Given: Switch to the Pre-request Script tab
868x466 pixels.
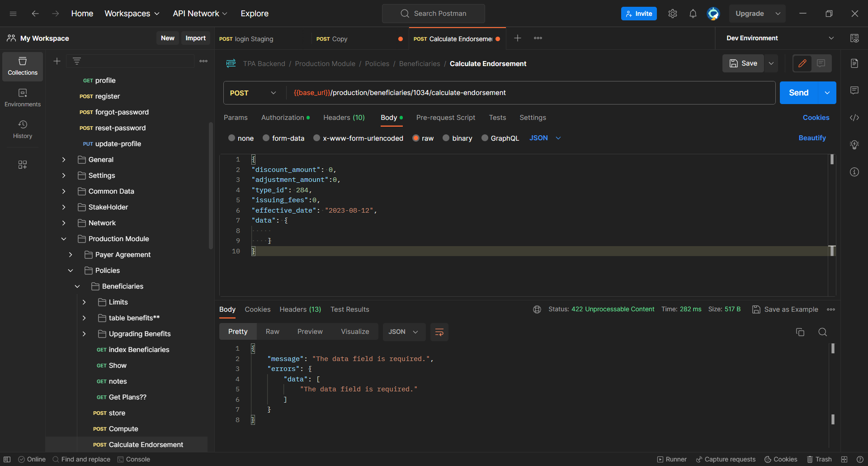Looking at the screenshot, I should (x=445, y=118).
